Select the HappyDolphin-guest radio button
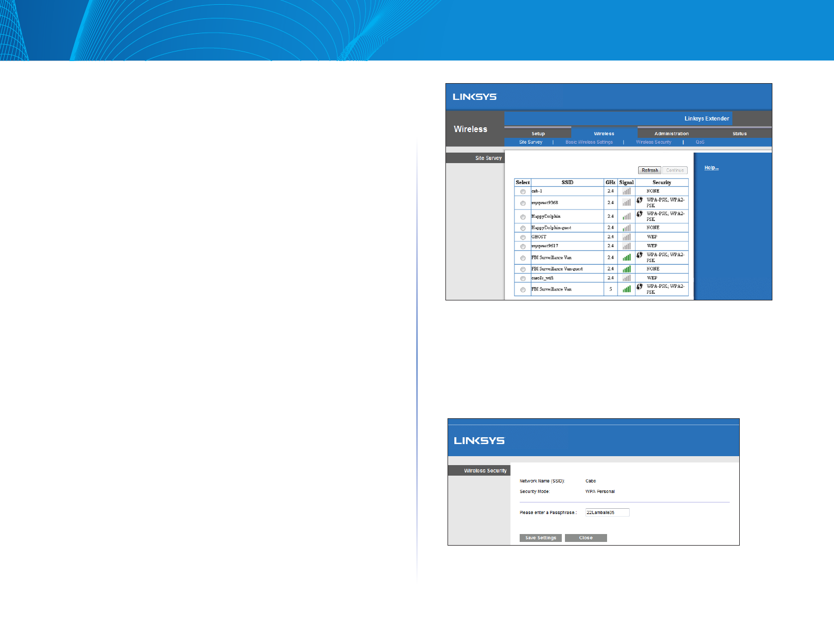This screenshot has width=834, height=644. pyautogui.click(x=523, y=228)
